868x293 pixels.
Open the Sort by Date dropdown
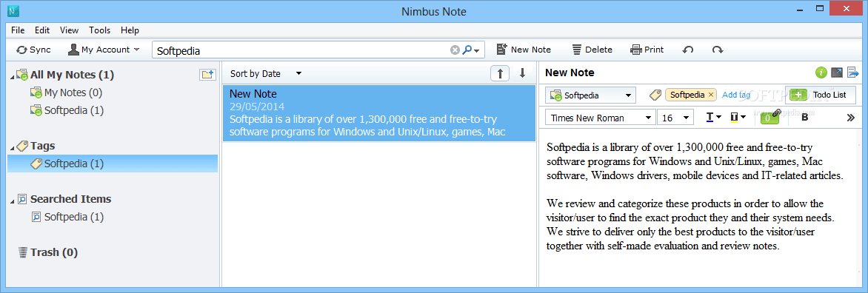(x=266, y=73)
